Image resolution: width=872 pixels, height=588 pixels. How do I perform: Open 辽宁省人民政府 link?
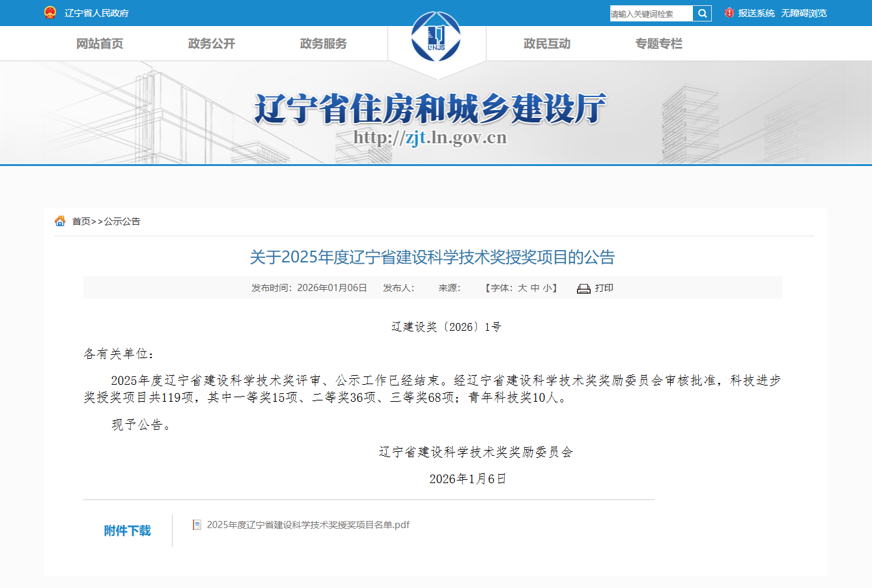click(x=96, y=13)
